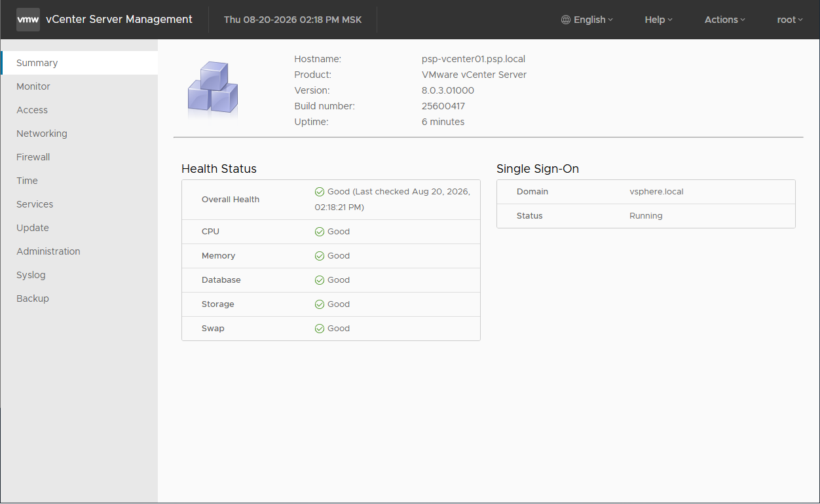Click the Database status check icon

click(320, 280)
